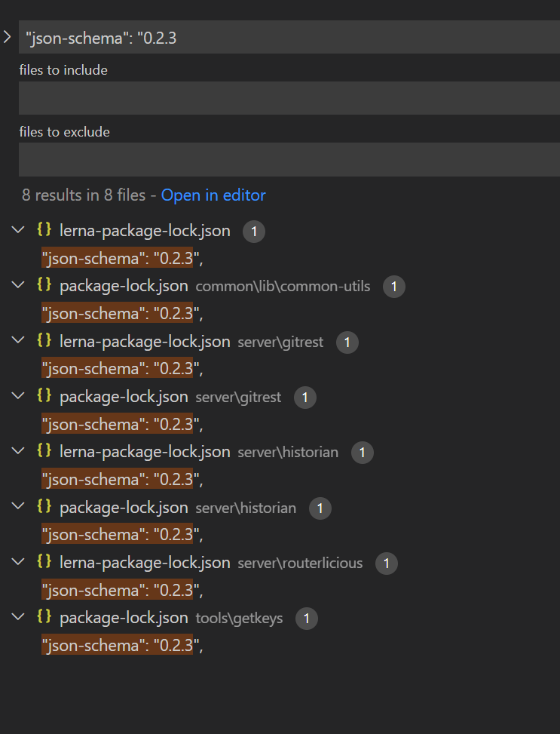Screen dimensions: 560x734
Task: Open match under common-utils package-lock.json
Action: coord(122,314)
